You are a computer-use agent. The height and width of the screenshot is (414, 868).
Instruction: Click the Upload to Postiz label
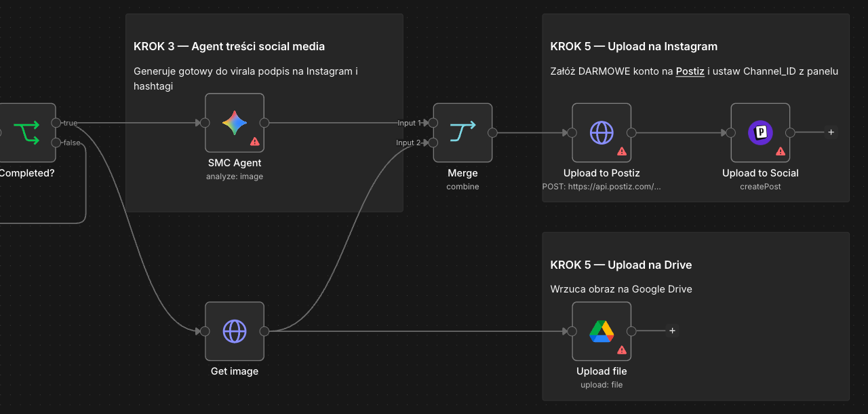pos(601,173)
